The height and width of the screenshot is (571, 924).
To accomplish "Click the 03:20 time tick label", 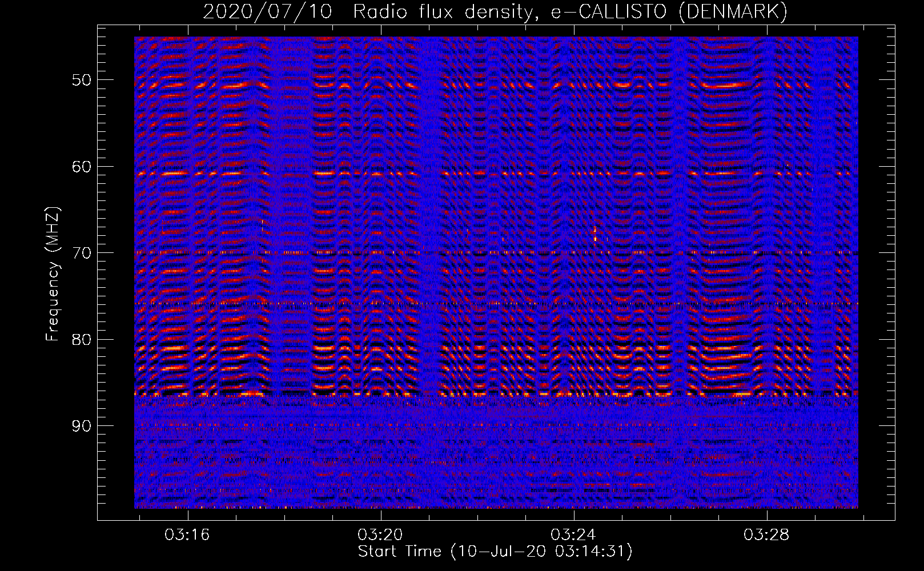I will tap(380, 535).
